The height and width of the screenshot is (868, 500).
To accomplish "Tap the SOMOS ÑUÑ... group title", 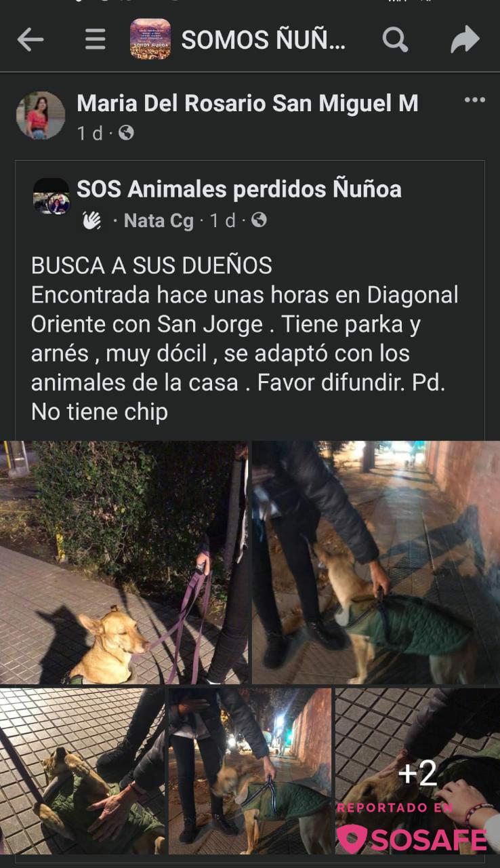I will [x=264, y=40].
